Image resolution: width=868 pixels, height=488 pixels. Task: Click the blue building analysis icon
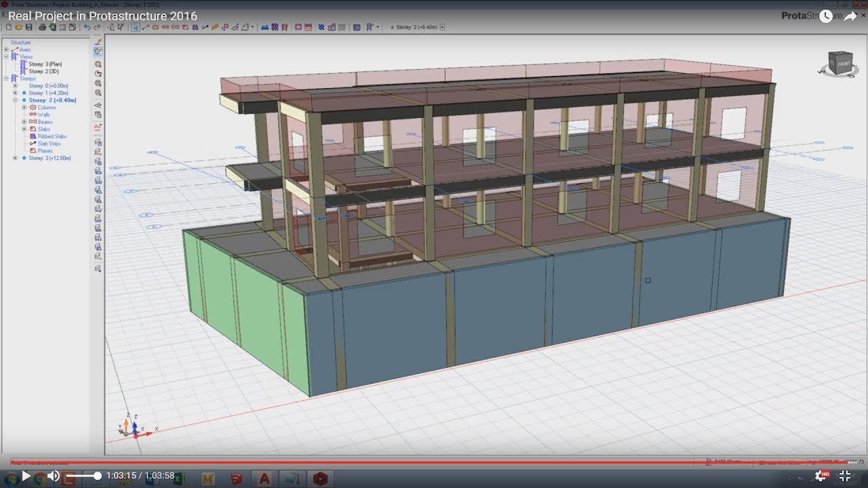pyautogui.click(x=266, y=27)
